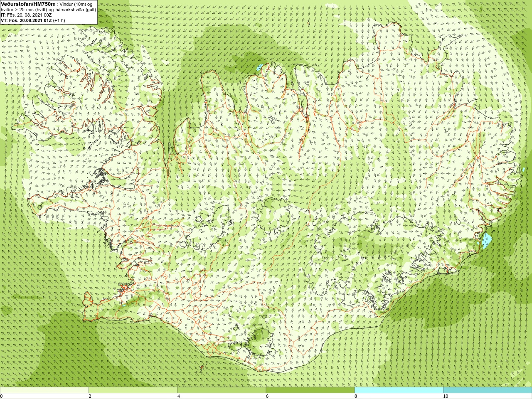Pick the teal above-10 legend color

[x=487, y=390]
